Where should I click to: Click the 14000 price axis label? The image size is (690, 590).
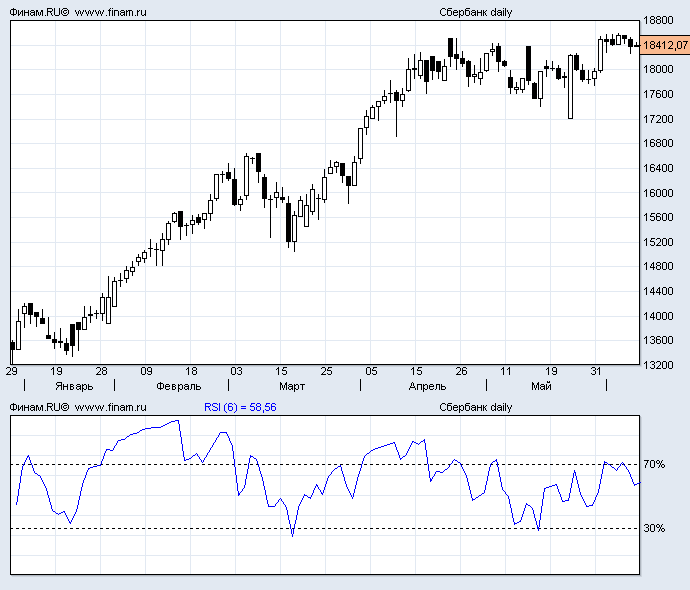658,316
